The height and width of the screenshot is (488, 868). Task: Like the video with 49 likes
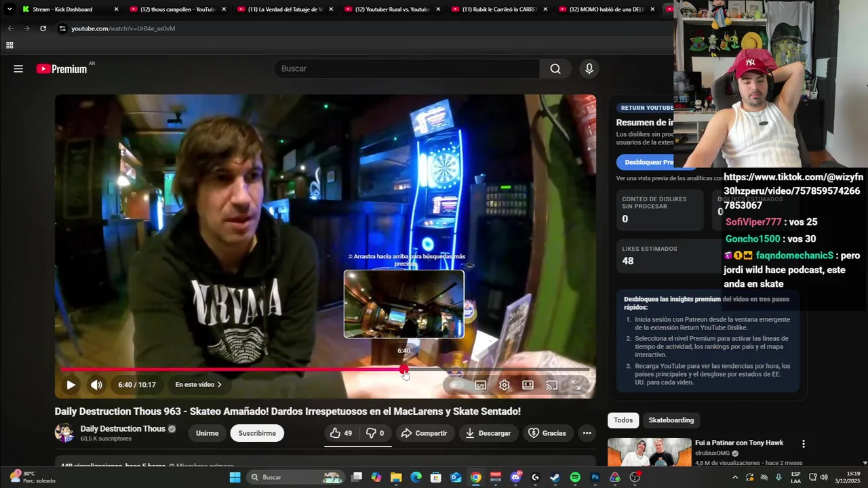click(x=341, y=433)
